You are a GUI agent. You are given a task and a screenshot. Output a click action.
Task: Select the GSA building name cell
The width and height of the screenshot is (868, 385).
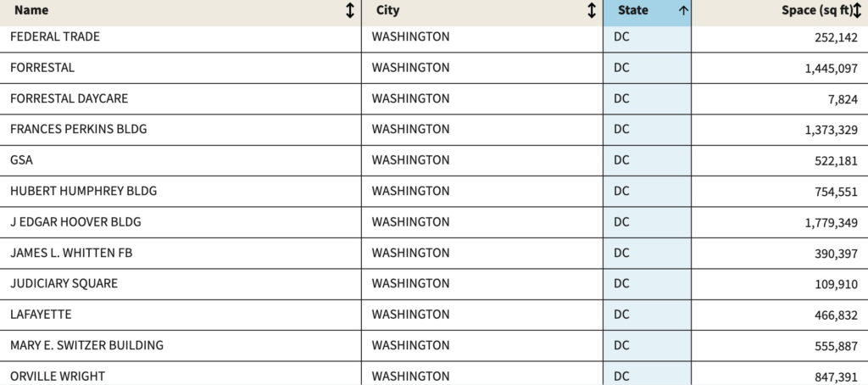(22, 160)
